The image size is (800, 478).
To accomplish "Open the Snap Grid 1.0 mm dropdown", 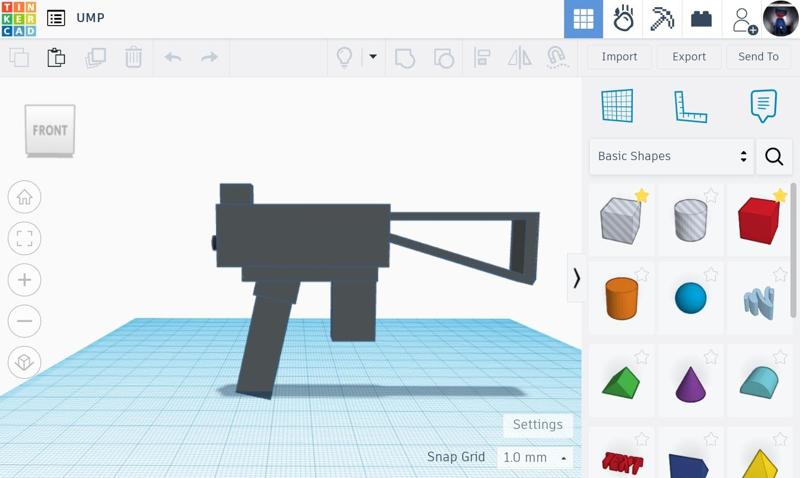I will coord(535,457).
